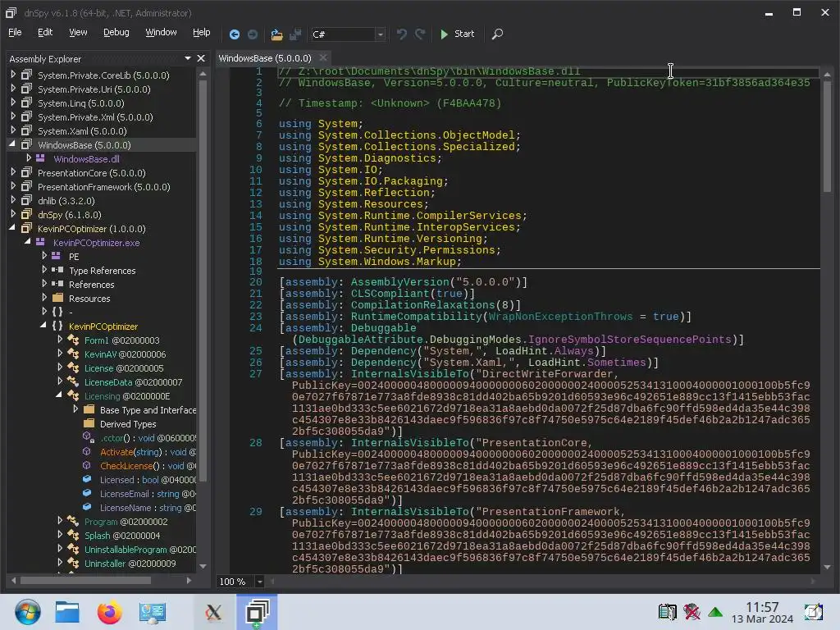Screen dimensions: 840x630
Task: Select the Activate(string) method
Action: click(148, 452)
